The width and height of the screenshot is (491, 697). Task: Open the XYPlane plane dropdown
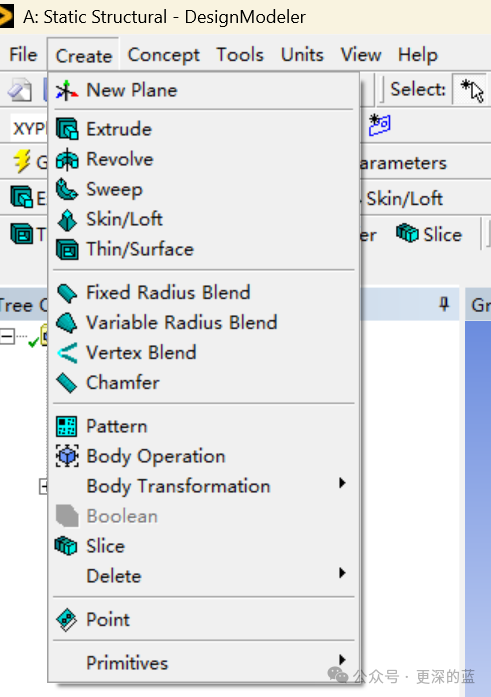pyautogui.click(x=29, y=129)
